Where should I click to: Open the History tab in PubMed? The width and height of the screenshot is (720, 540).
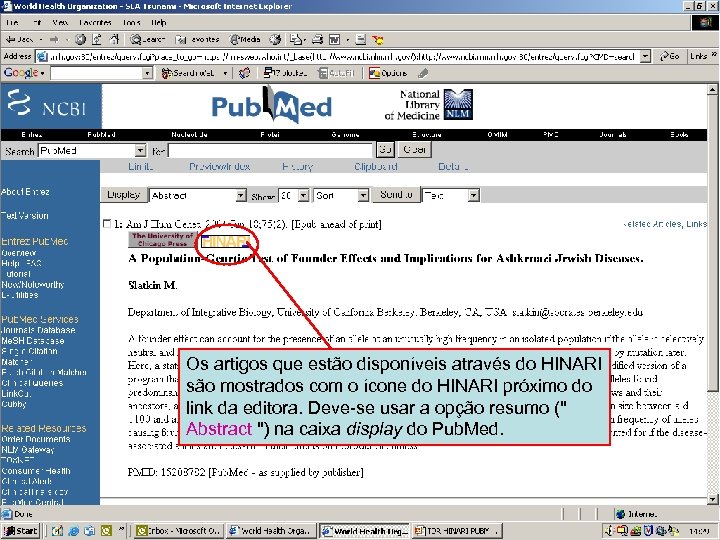point(298,167)
